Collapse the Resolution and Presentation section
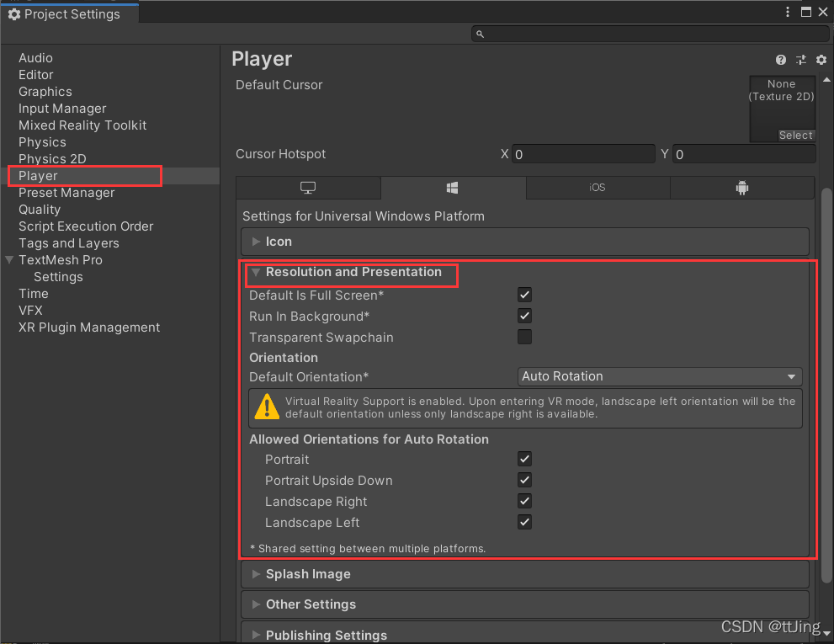 click(x=257, y=272)
